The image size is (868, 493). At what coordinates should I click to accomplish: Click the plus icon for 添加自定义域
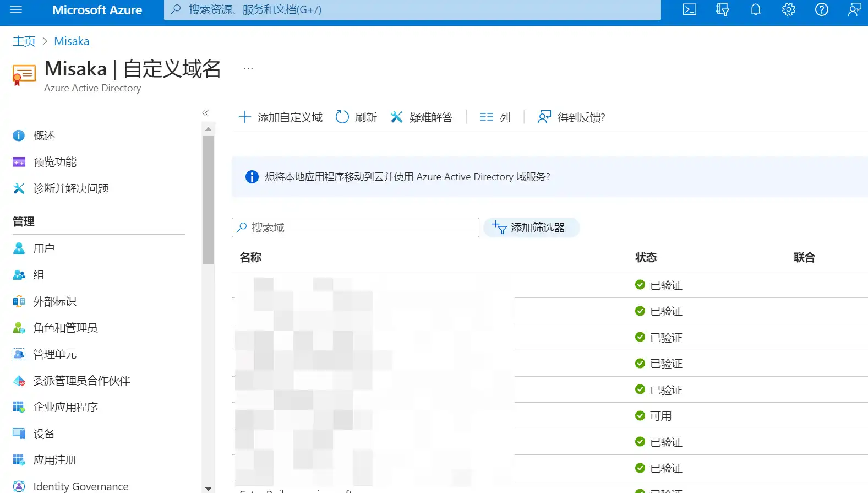[244, 117]
